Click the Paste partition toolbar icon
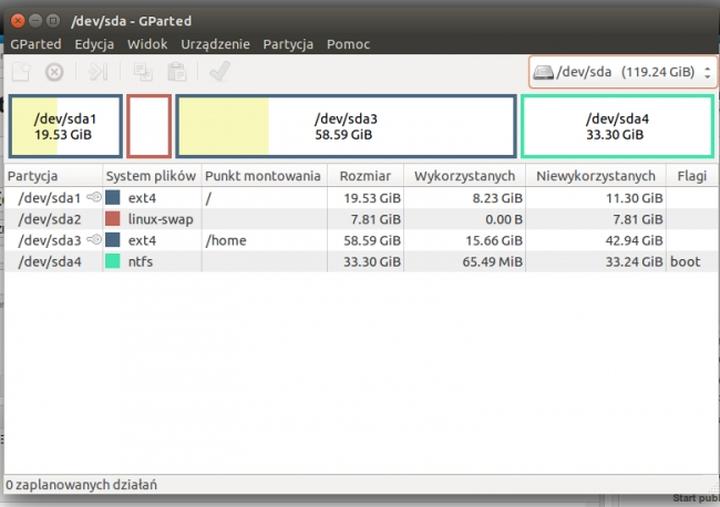This screenshot has width=720, height=507. (176, 72)
